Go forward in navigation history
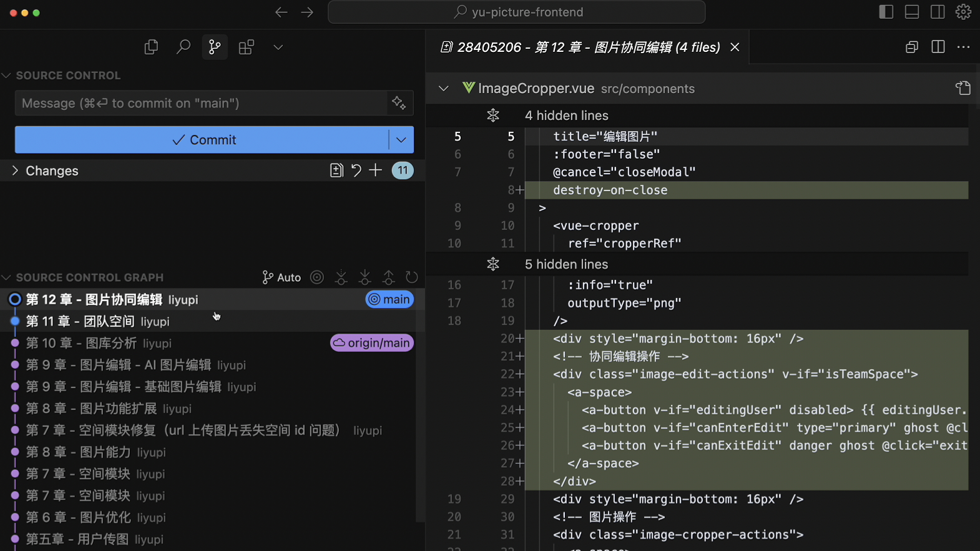This screenshot has height=551, width=980. pyautogui.click(x=307, y=12)
